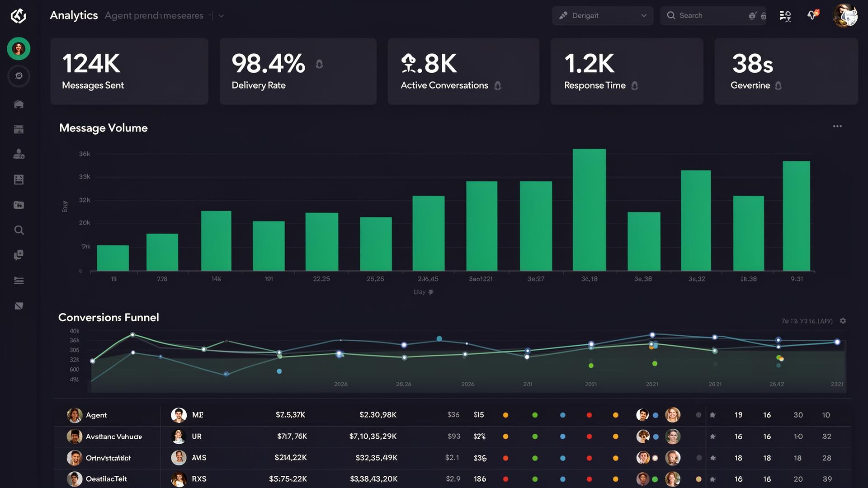
Task: Open the grid layout icon in sidebar
Action: click(19, 179)
